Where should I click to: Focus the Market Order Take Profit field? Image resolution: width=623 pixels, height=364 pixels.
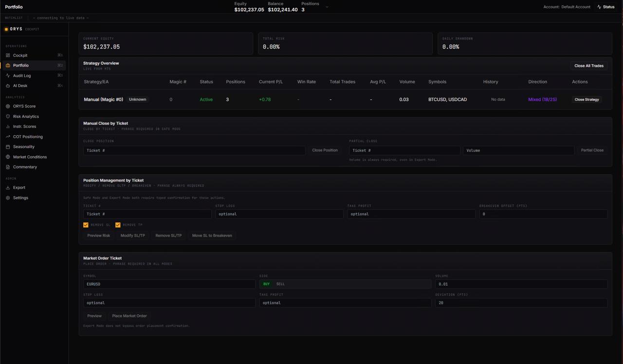[345, 303]
